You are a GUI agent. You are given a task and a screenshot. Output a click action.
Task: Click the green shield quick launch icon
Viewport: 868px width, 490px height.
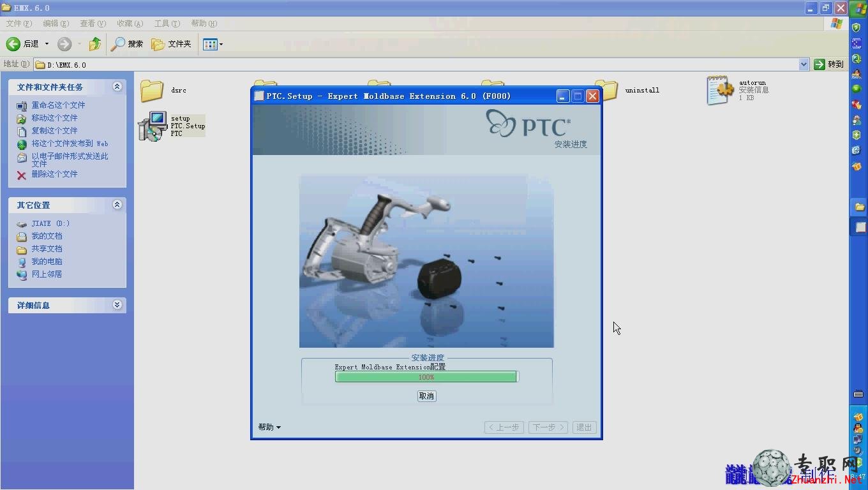pos(857,27)
